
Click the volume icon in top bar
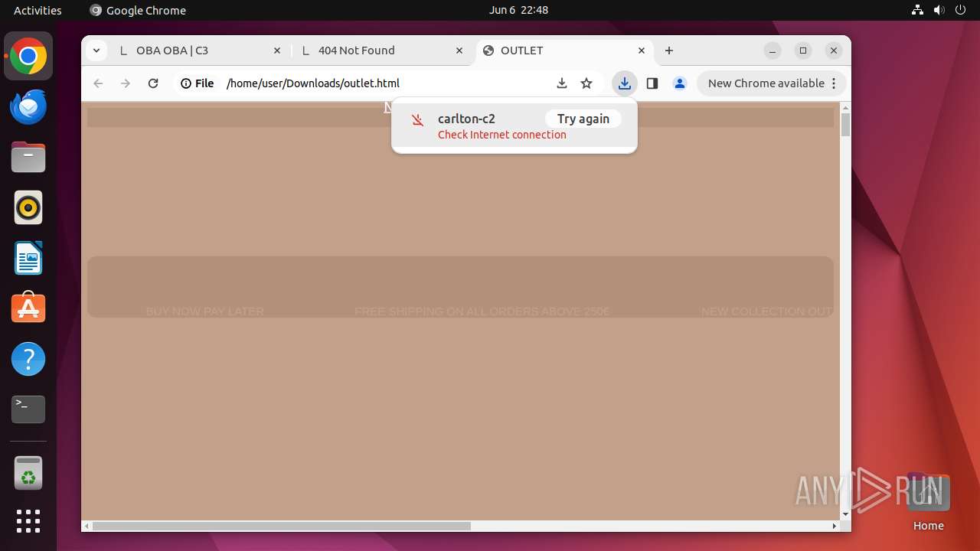pos(939,10)
